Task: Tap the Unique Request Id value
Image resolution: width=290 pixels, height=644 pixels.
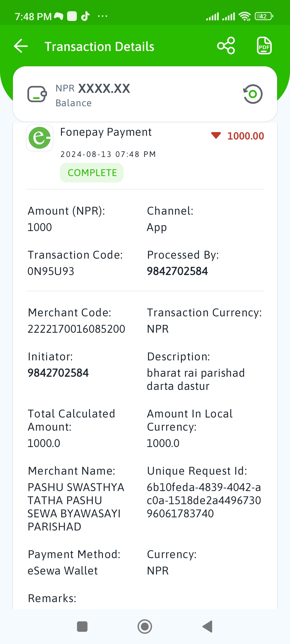Action: click(204, 500)
